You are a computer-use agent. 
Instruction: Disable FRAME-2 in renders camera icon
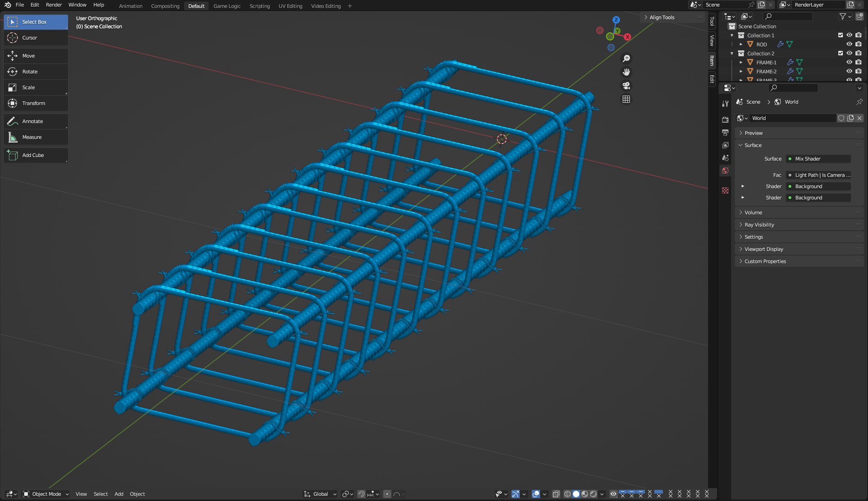click(x=858, y=71)
